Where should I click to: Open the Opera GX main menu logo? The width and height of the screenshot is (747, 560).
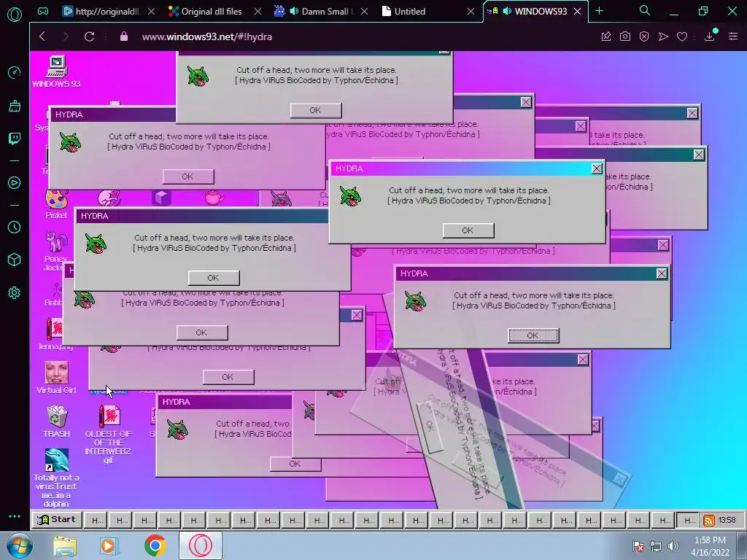tap(15, 15)
